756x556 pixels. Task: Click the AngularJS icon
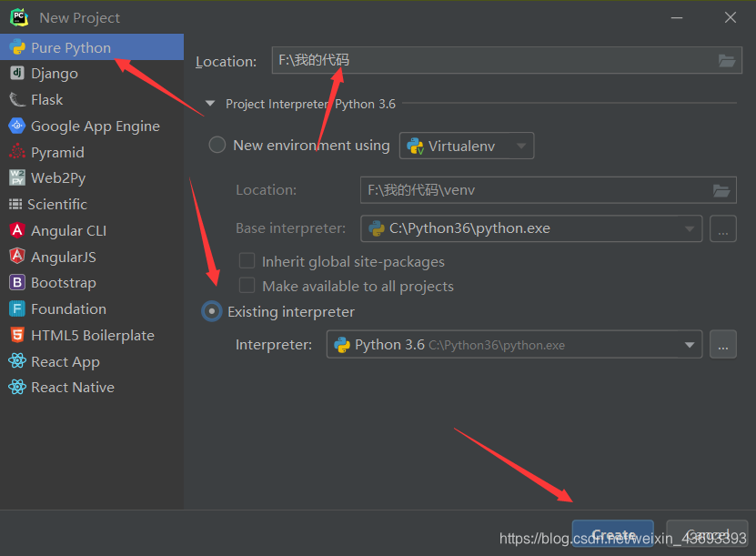coord(17,256)
